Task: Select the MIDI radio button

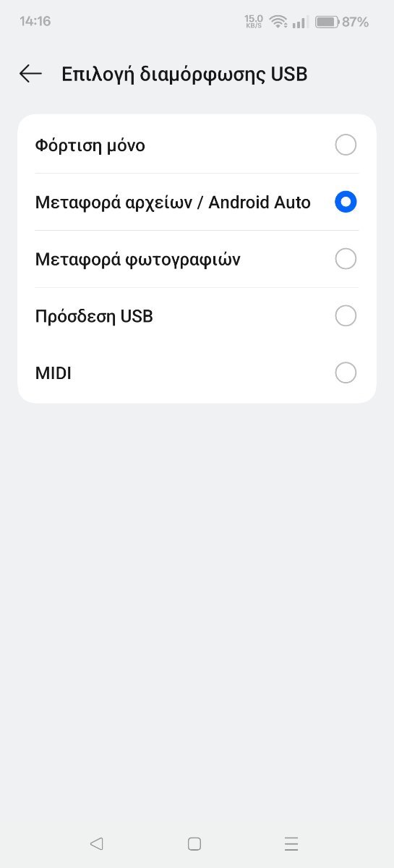Action: pyautogui.click(x=346, y=373)
